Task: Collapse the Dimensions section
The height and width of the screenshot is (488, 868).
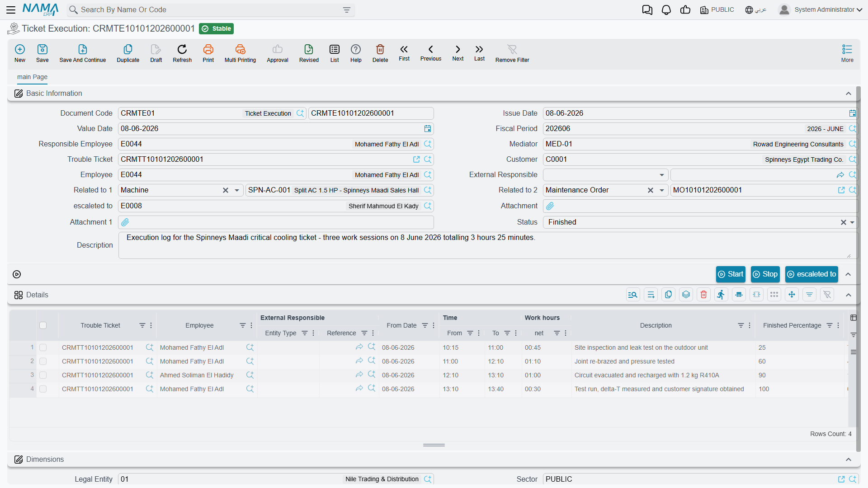Action: click(x=849, y=460)
